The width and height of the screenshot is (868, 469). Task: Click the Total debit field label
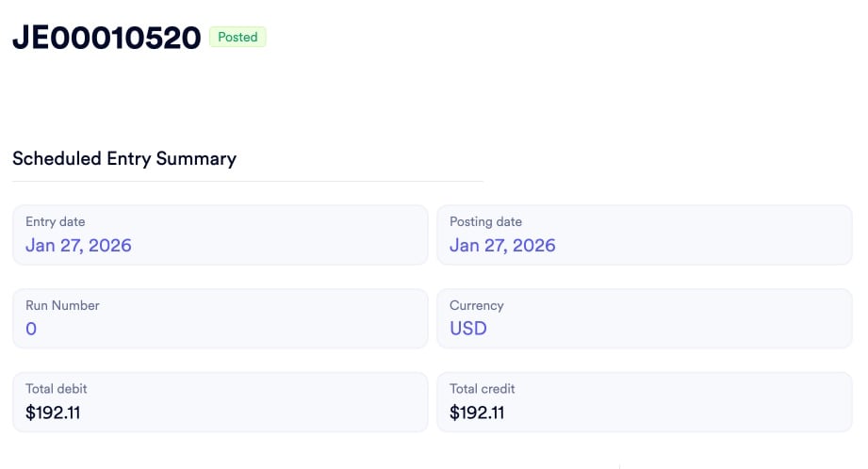click(x=57, y=388)
